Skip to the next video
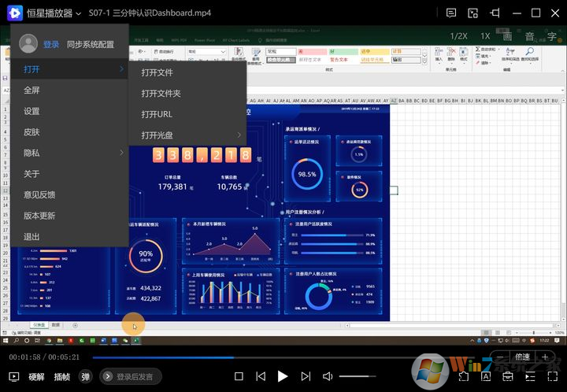The width and height of the screenshot is (567, 392). tap(306, 376)
